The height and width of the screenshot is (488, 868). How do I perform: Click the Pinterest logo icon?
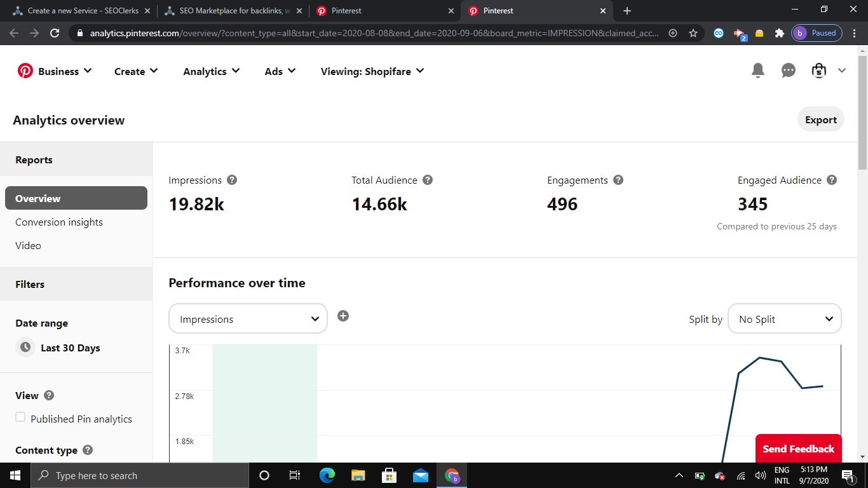tap(25, 71)
